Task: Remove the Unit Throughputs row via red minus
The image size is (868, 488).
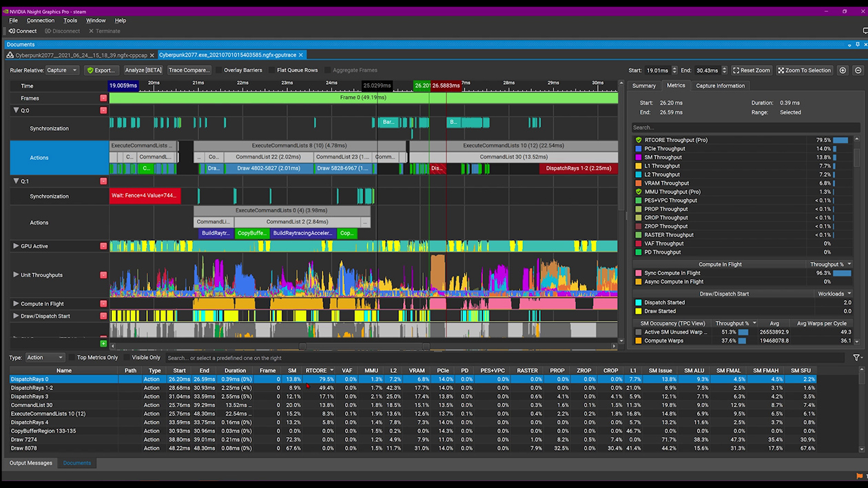Action: click(x=103, y=275)
